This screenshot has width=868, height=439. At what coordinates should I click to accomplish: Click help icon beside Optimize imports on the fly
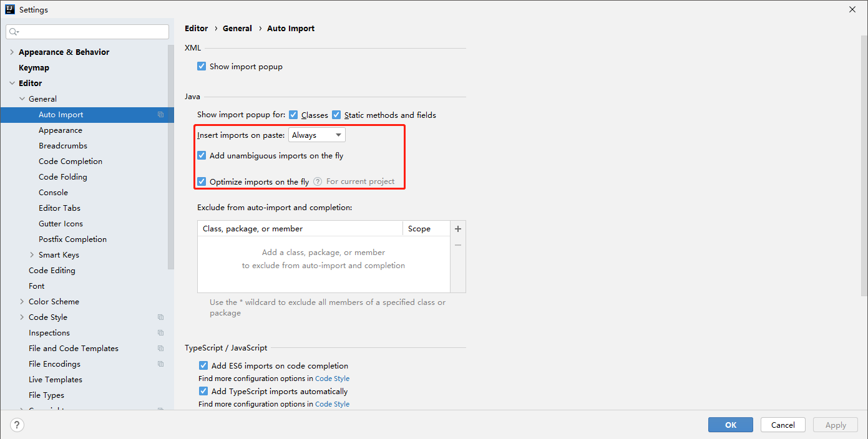[x=318, y=181]
